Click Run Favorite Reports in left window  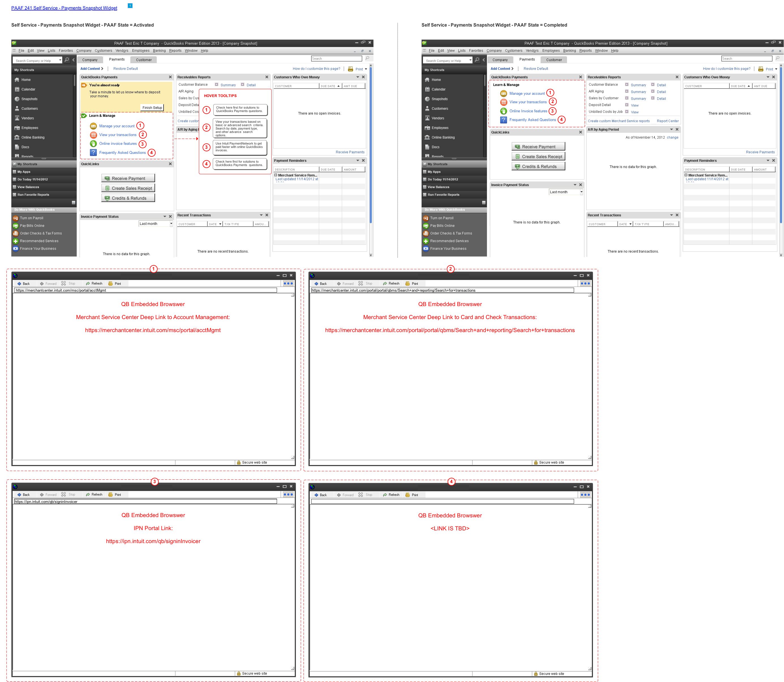coord(33,195)
